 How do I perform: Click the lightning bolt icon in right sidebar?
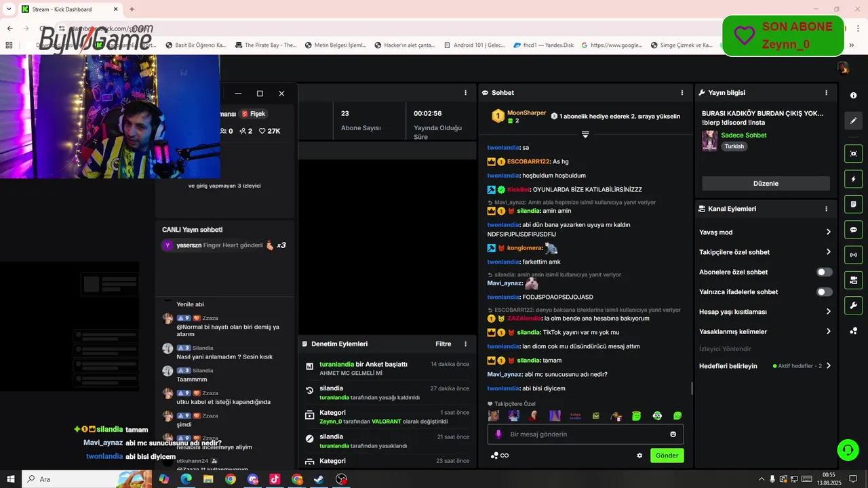tap(854, 179)
